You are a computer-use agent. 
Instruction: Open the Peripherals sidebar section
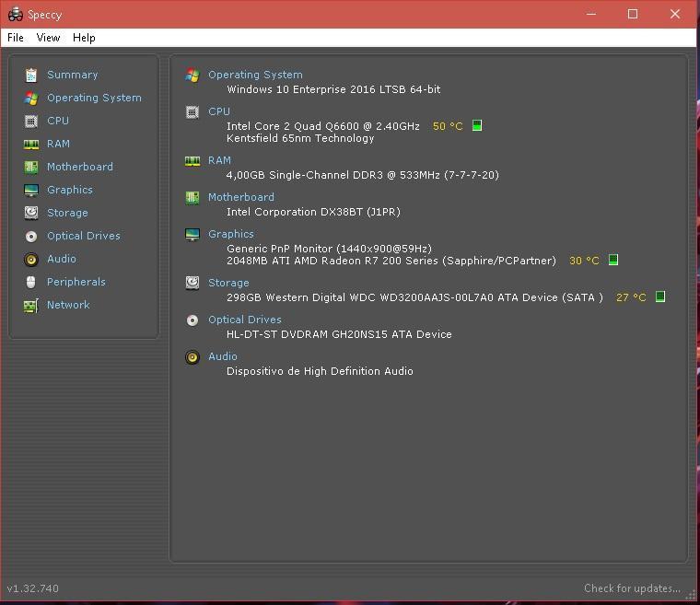coord(76,282)
